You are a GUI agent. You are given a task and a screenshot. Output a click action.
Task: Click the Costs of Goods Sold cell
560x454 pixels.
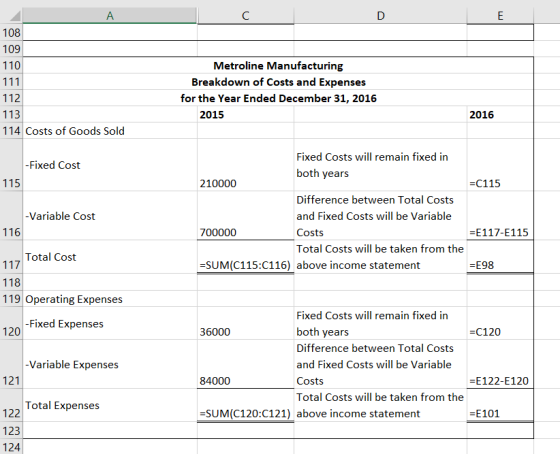pos(110,131)
